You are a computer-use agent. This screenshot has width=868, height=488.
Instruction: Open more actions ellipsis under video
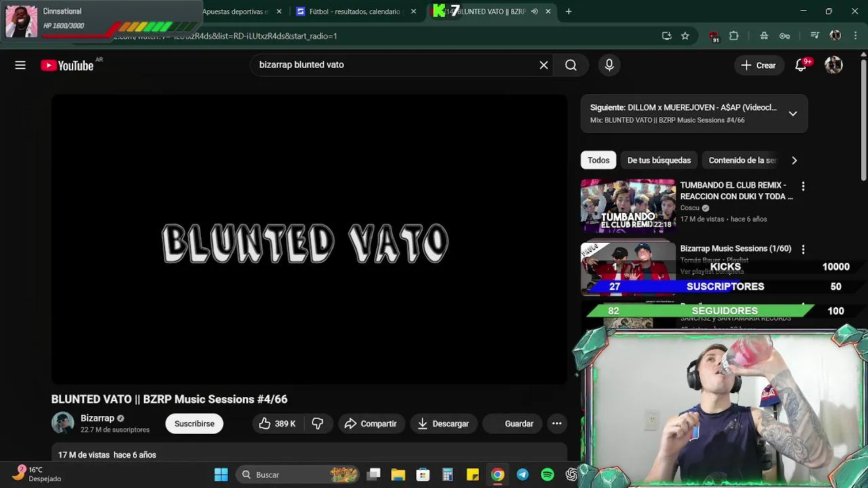pyautogui.click(x=557, y=424)
